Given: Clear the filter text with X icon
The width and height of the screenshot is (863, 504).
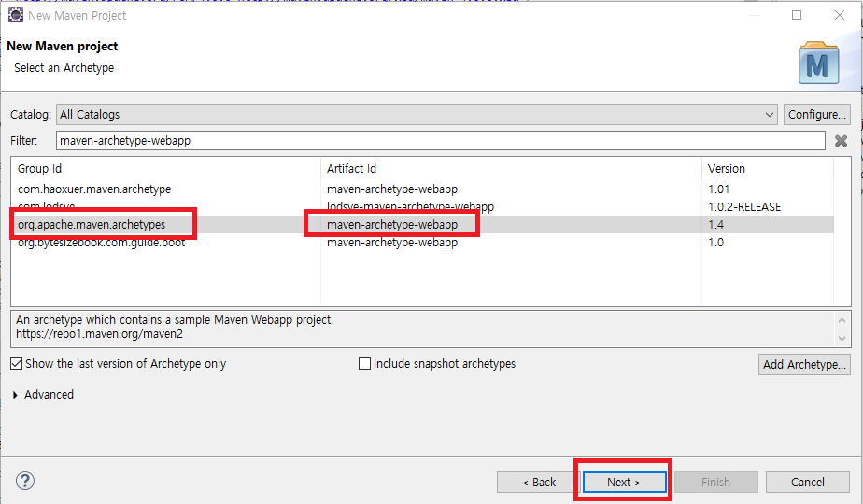Looking at the screenshot, I should (841, 141).
